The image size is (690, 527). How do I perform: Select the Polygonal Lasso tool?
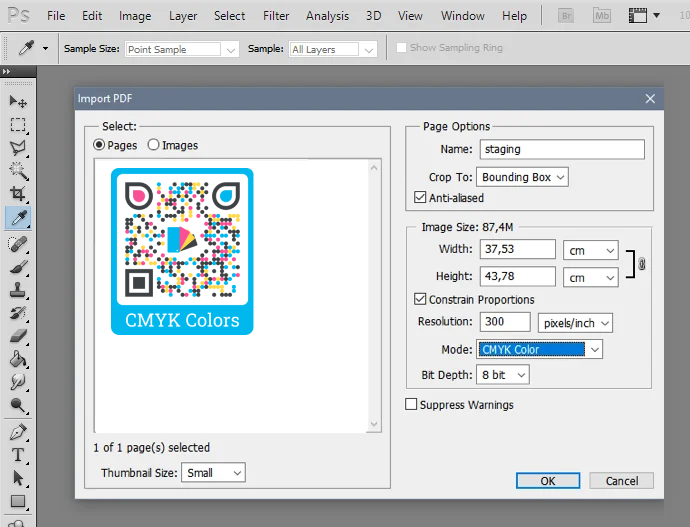coord(18,148)
